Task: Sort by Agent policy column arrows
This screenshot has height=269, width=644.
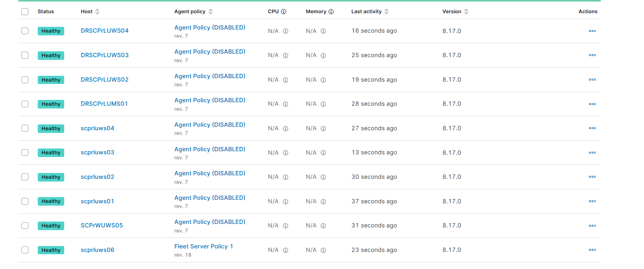Action: [211, 12]
